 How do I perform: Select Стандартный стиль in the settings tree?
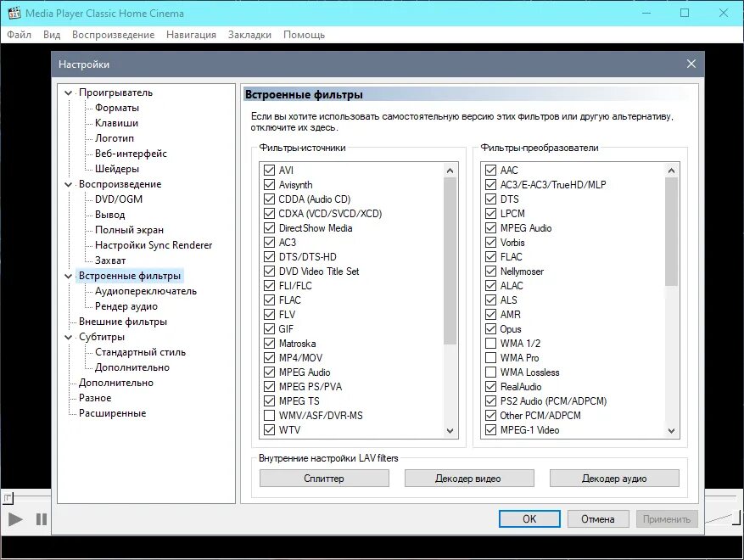[140, 352]
